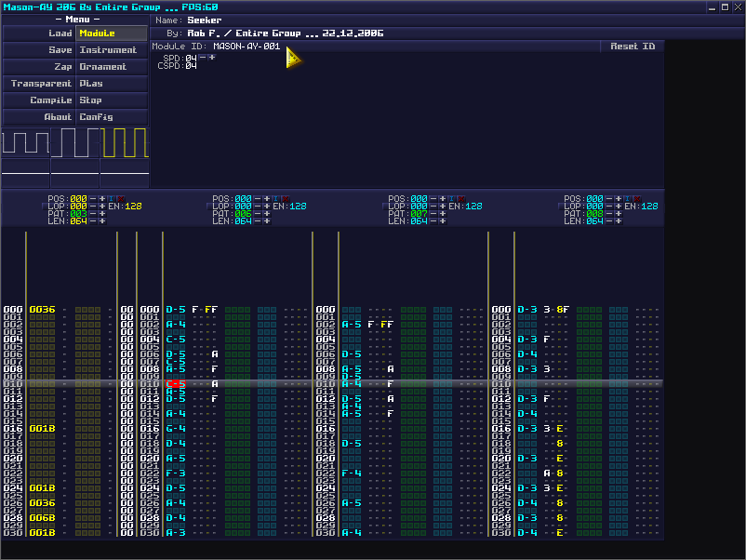Image resolution: width=746 pixels, height=560 pixels.
Task: Click the Reset ID button
Action: [632, 47]
